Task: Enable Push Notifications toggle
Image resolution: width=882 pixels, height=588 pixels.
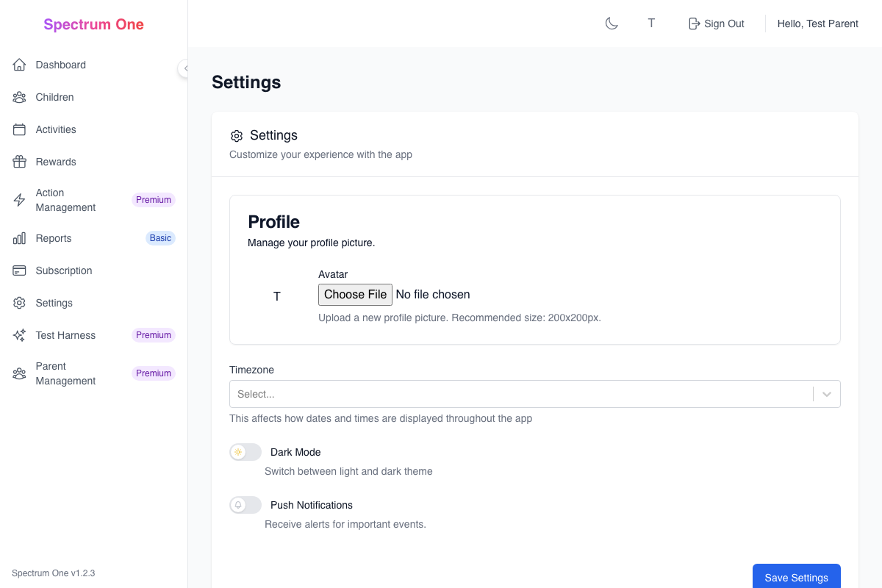Action: pos(245,505)
